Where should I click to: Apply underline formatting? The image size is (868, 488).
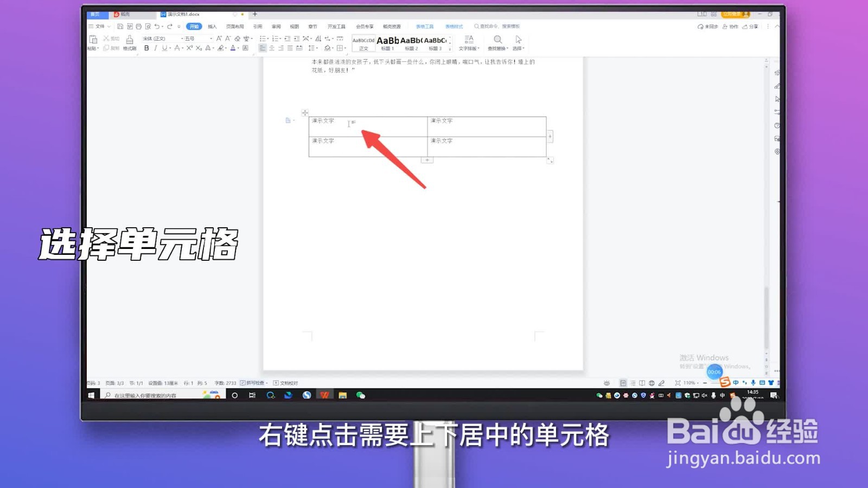click(x=164, y=48)
